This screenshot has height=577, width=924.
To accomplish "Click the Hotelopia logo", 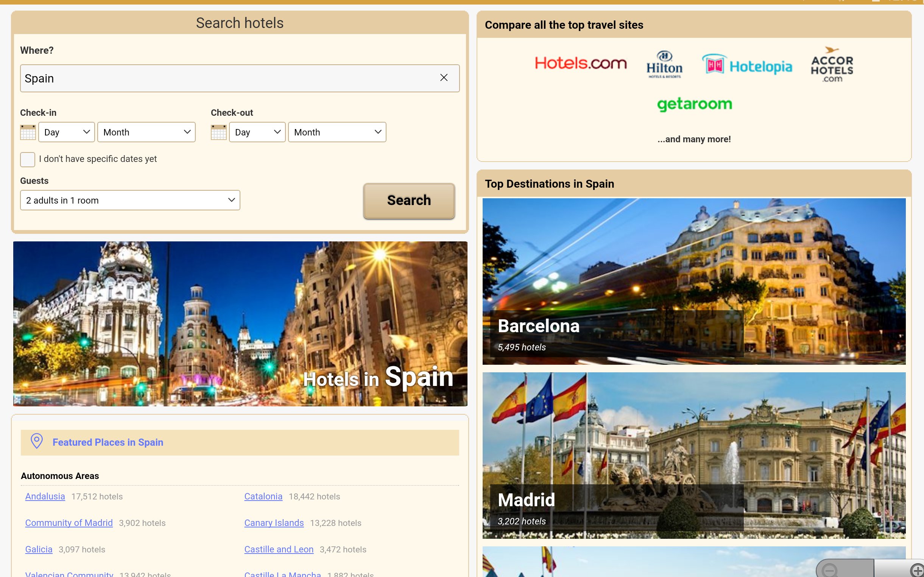I will pyautogui.click(x=747, y=65).
